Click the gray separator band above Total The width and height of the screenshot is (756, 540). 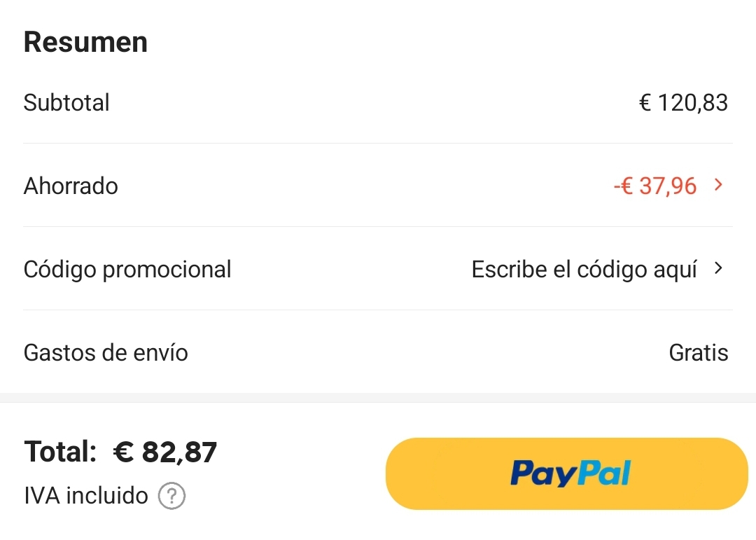click(378, 397)
